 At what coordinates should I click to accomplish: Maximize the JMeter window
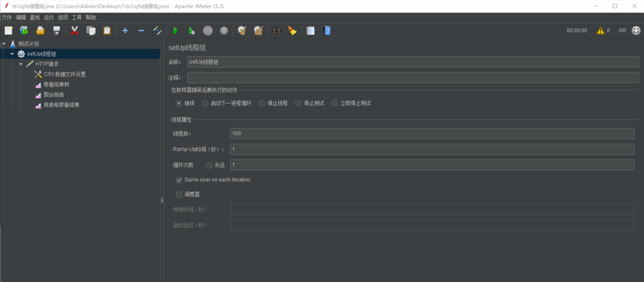click(x=615, y=6)
